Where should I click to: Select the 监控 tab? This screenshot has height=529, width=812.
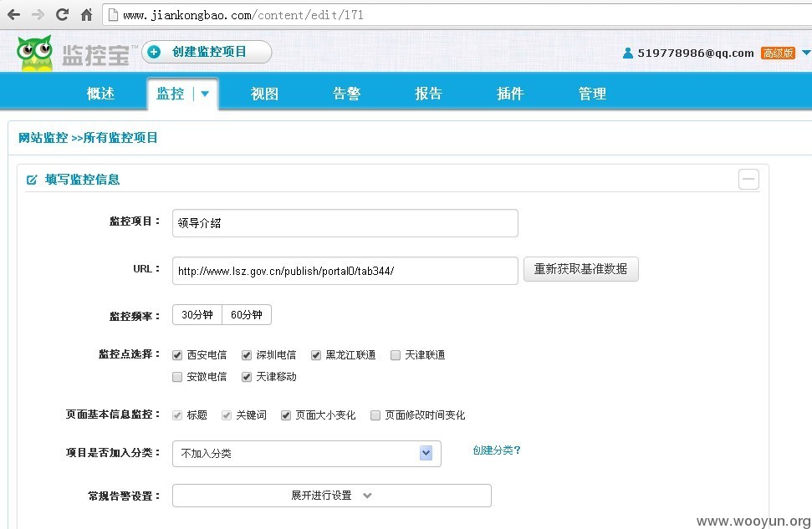(170, 94)
